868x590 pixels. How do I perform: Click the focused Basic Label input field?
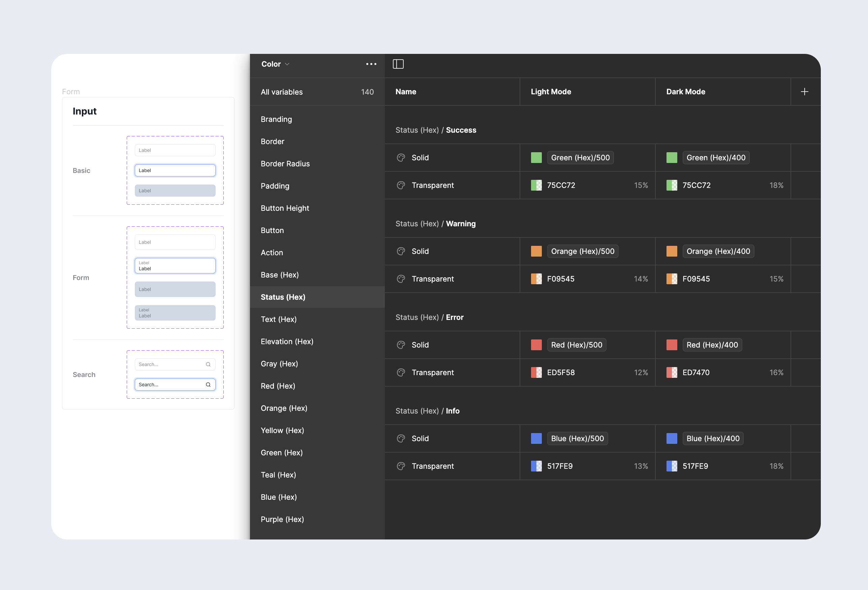[175, 170]
